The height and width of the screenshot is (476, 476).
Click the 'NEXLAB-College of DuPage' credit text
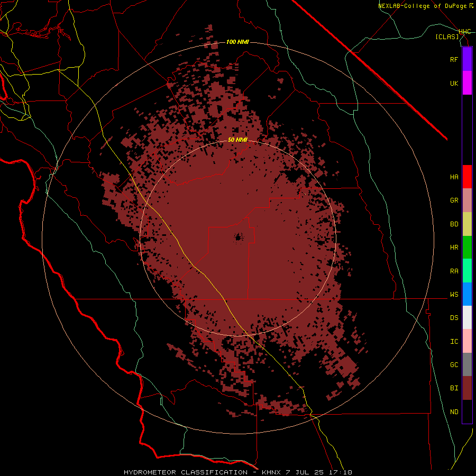click(x=422, y=6)
